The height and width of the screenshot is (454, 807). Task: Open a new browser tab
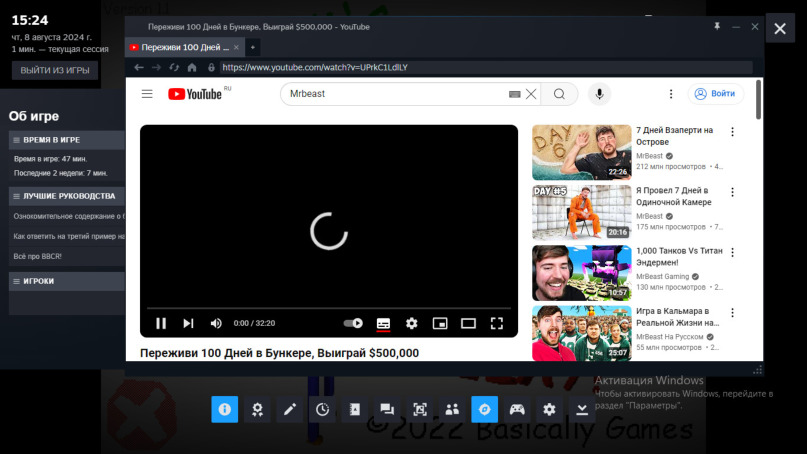click(253, 47)
